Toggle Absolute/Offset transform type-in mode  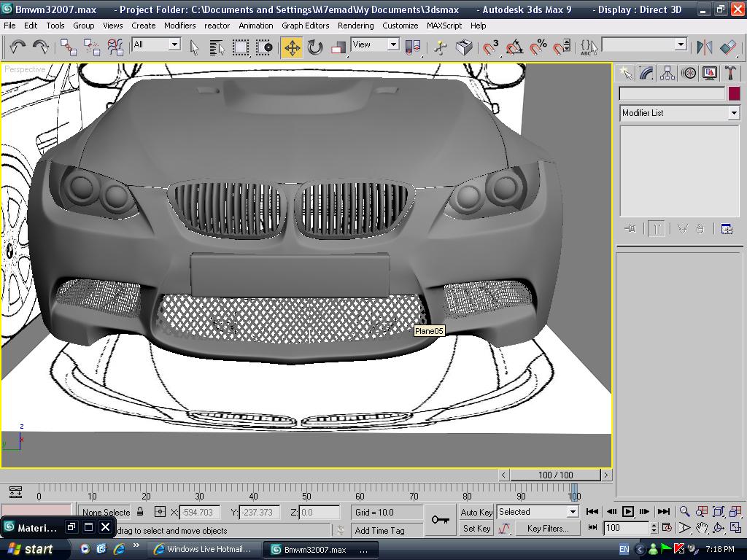(x=160, y=512)
